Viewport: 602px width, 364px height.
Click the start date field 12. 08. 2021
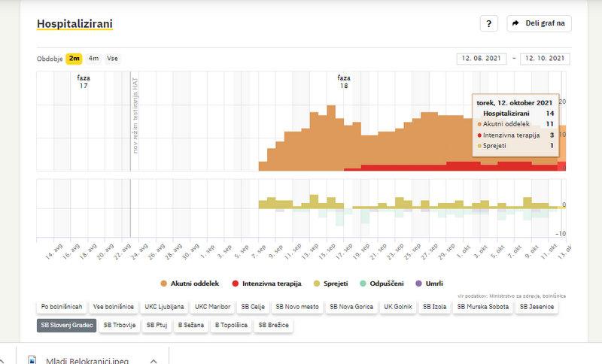tap(482, 59)
